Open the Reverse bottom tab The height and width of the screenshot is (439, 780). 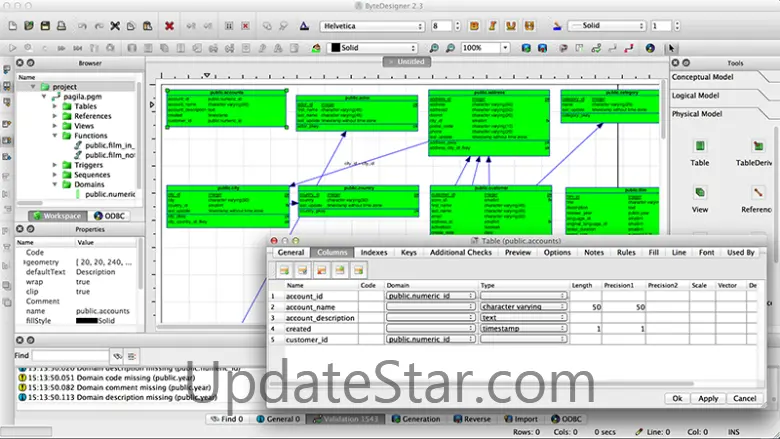[472, 419]
